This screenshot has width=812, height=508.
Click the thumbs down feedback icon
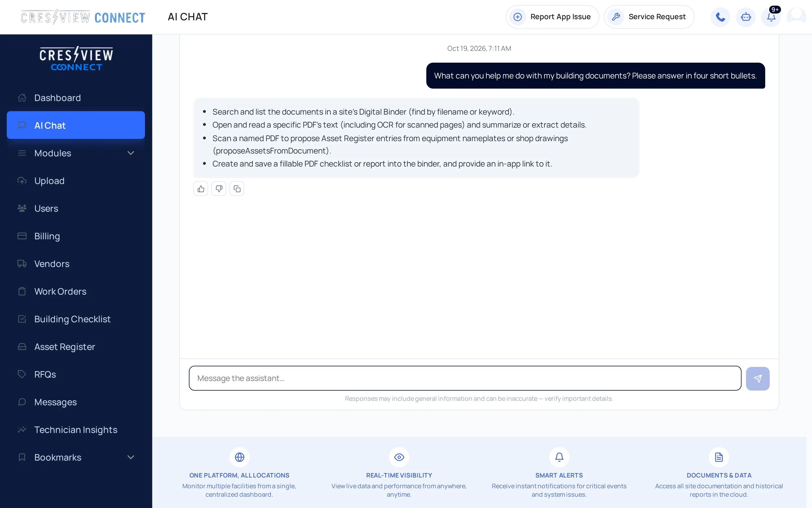(x=219, y=189)
